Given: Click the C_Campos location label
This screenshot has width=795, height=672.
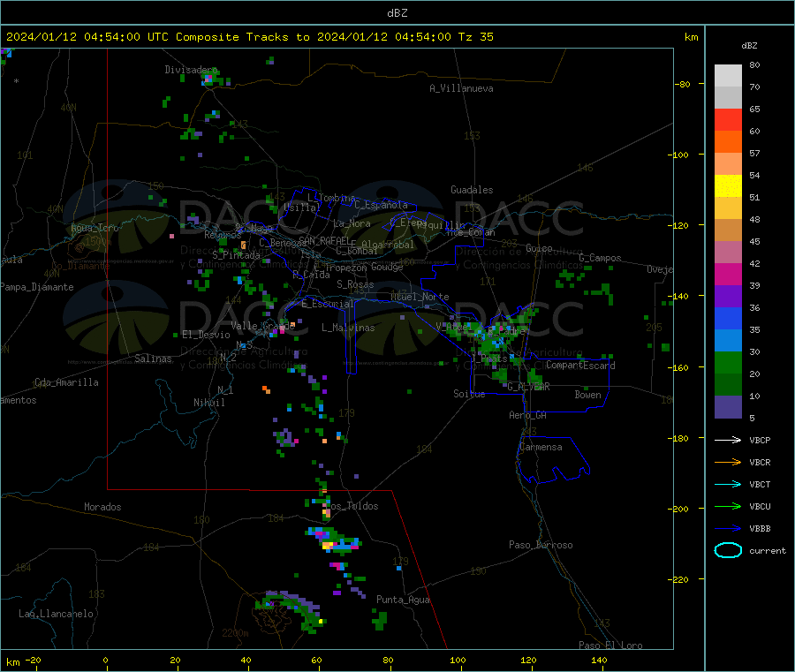Looking at the screenshot, I should [x=600, y=258].
